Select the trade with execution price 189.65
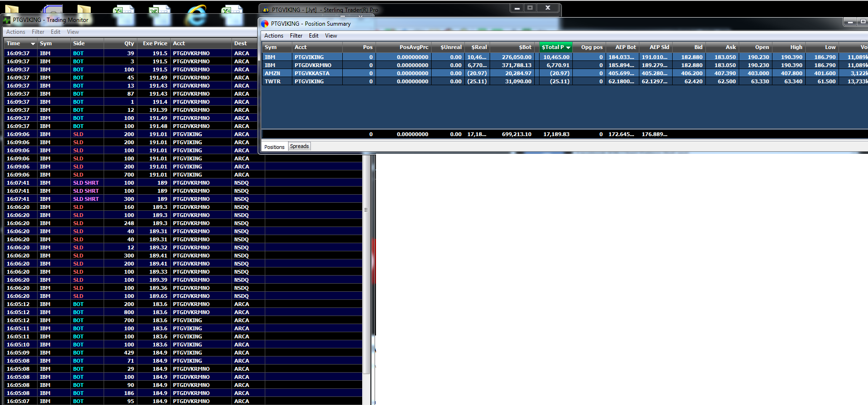Screen dimensions: 868x405 [x=183, y=296]
